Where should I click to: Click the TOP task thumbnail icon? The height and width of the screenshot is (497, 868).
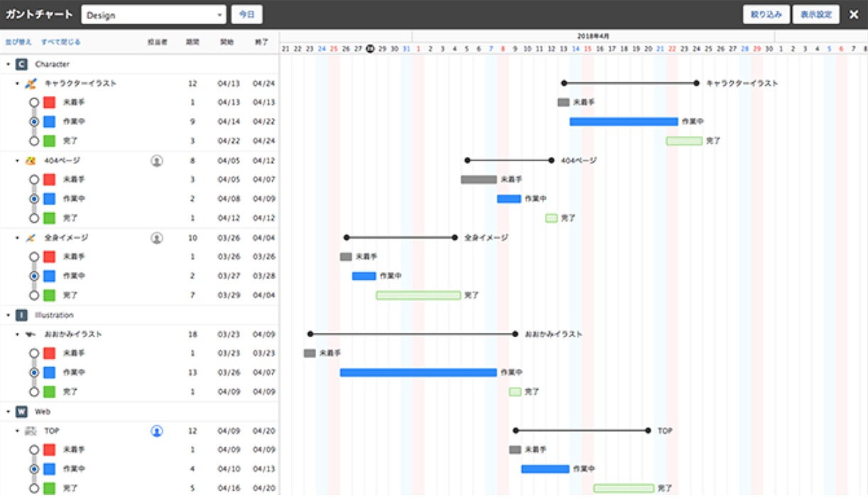[x=30, y=431]
